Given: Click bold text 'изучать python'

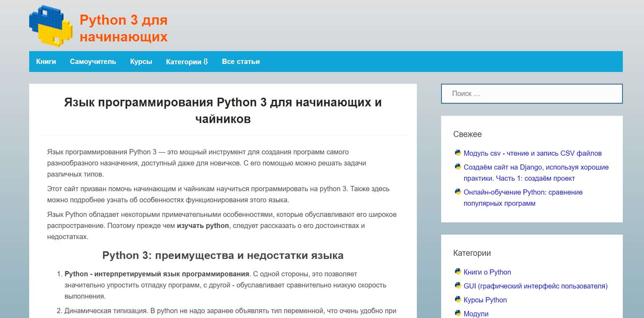Looking at the screenshot, I should [203, 226].
